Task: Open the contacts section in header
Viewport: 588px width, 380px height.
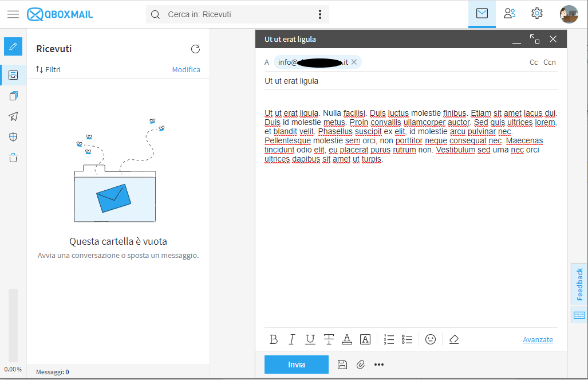Action: [509, 14]
